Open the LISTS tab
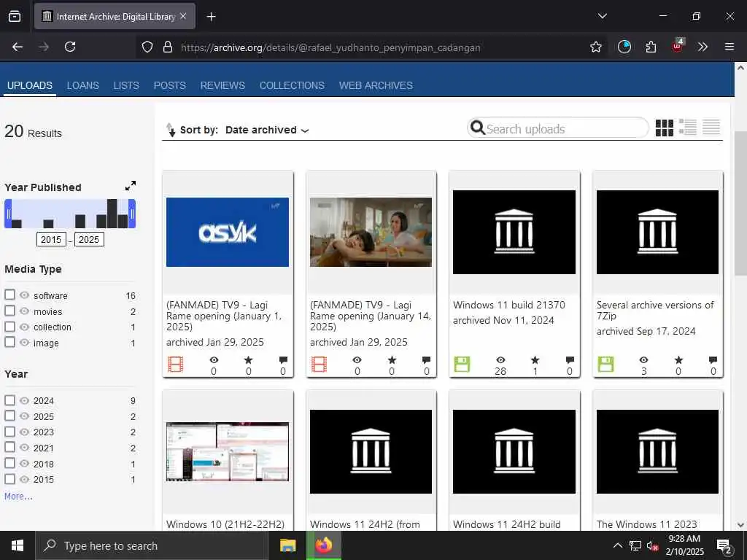This screenshot has height=560, width=747. click(126, 85)
